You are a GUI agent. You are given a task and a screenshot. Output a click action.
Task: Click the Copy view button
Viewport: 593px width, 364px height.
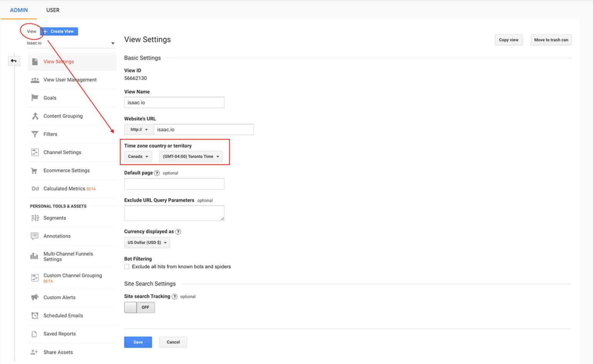(508, 40)
